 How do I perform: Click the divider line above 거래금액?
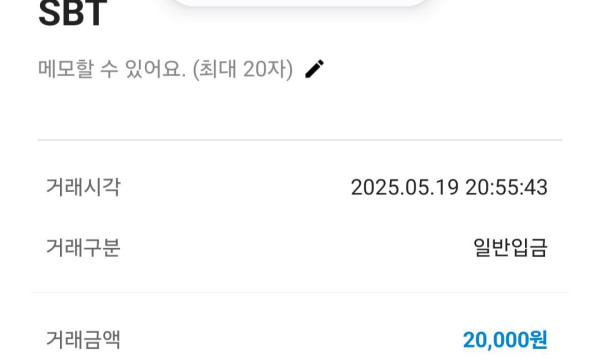pos(300,292)
